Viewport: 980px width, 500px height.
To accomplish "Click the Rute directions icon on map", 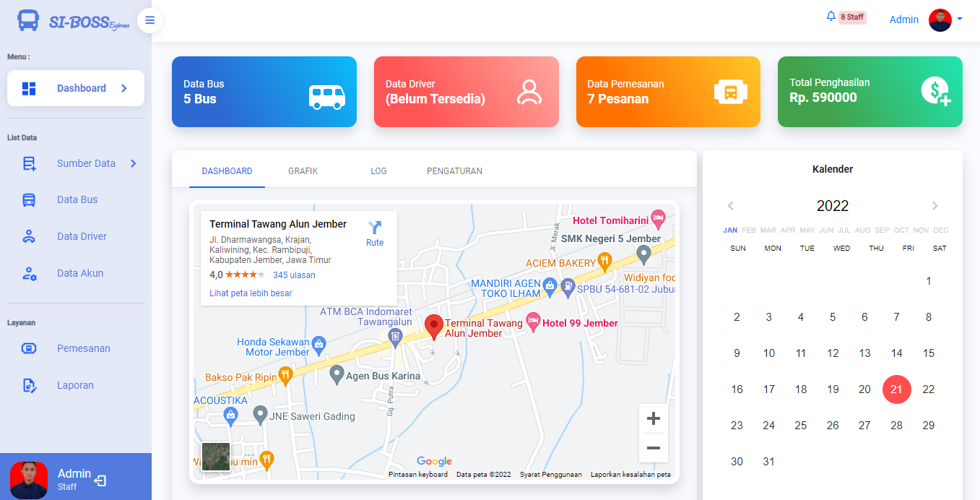I will pos(375,228).
